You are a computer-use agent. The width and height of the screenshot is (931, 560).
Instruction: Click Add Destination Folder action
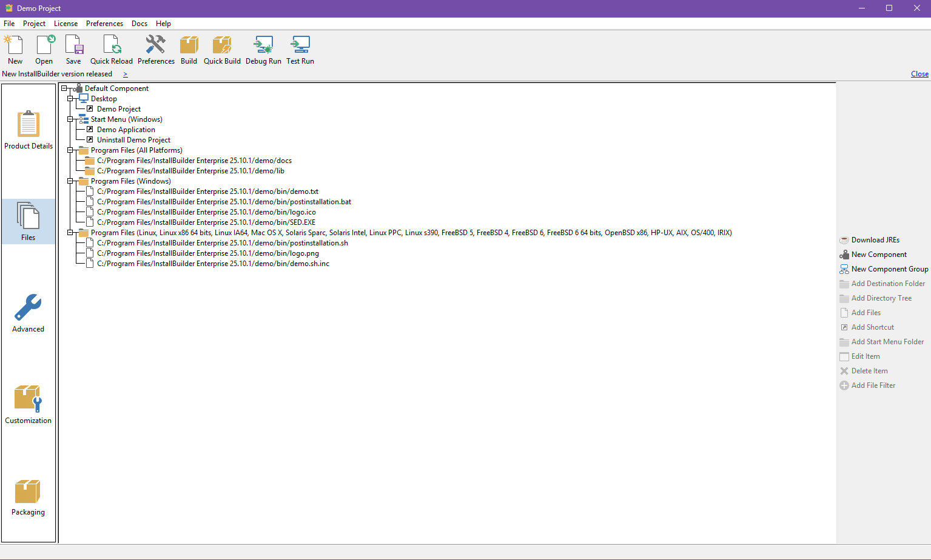tap(882, 284)
